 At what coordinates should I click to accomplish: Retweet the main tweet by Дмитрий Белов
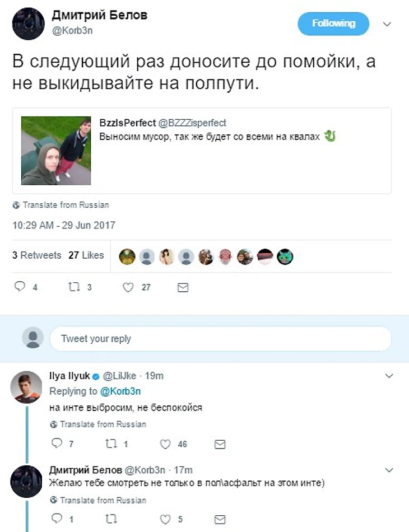pyautogui.click(x=74, y=287)
